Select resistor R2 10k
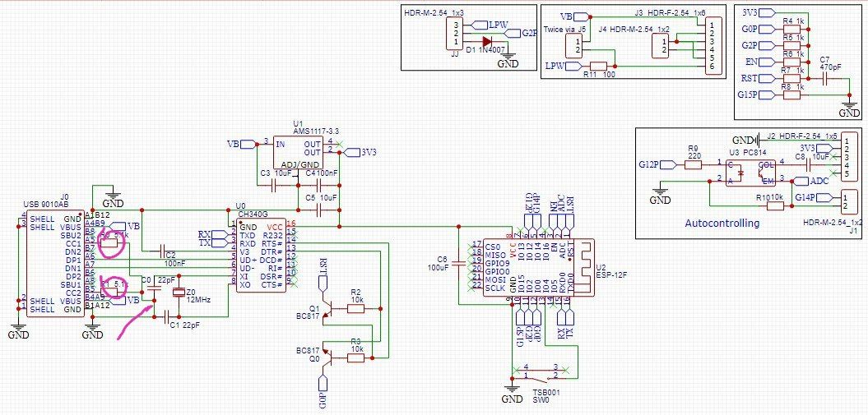This screenshot has height=415, width=868. point(355,309)
